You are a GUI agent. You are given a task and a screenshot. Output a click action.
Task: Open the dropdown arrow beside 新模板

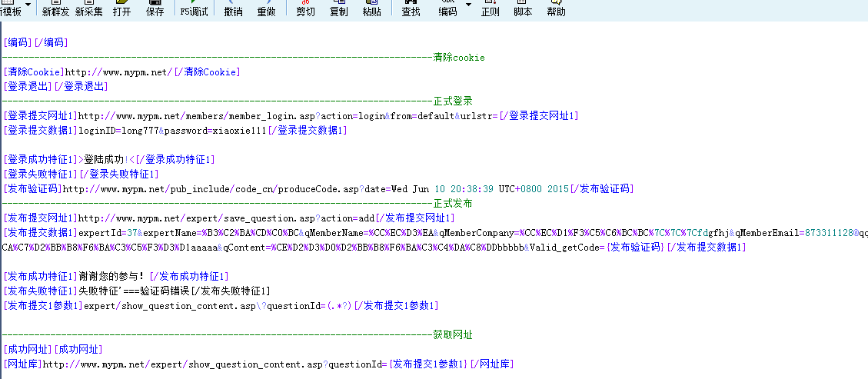[x=28, y=5]
